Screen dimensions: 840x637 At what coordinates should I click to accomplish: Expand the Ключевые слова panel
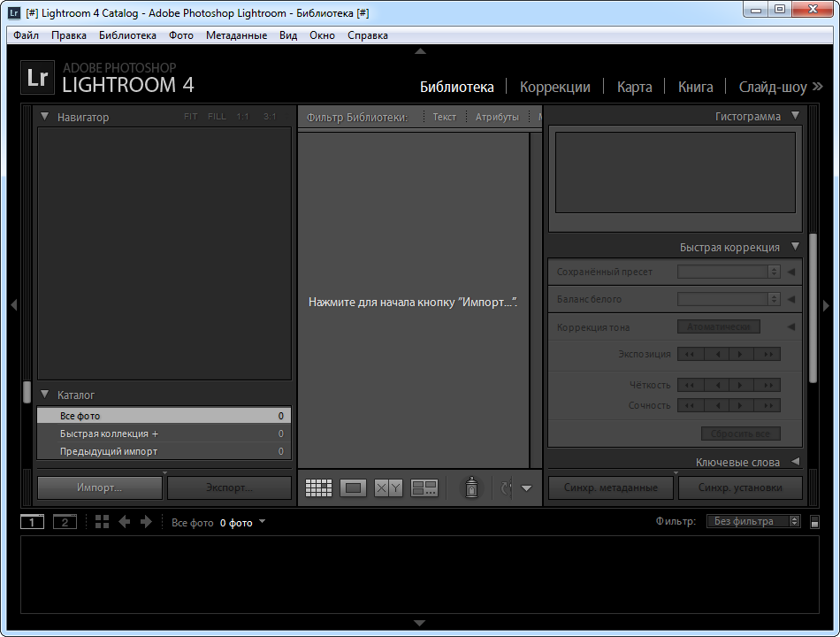pos(796,461)
